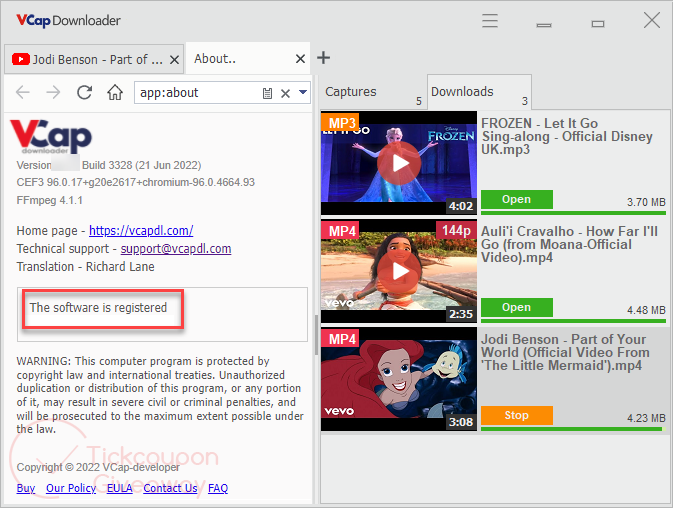The height and width of the screenshot is (508, 673).
Task: Click the Build 3328 version line
Action: [x=109, y=165]
